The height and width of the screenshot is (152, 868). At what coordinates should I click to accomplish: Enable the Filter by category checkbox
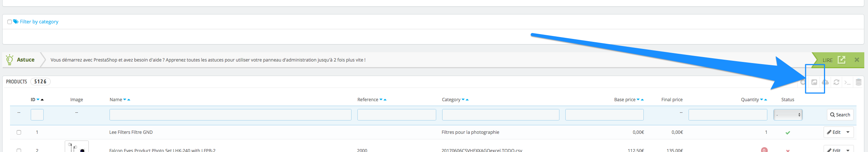coord(10,22)
